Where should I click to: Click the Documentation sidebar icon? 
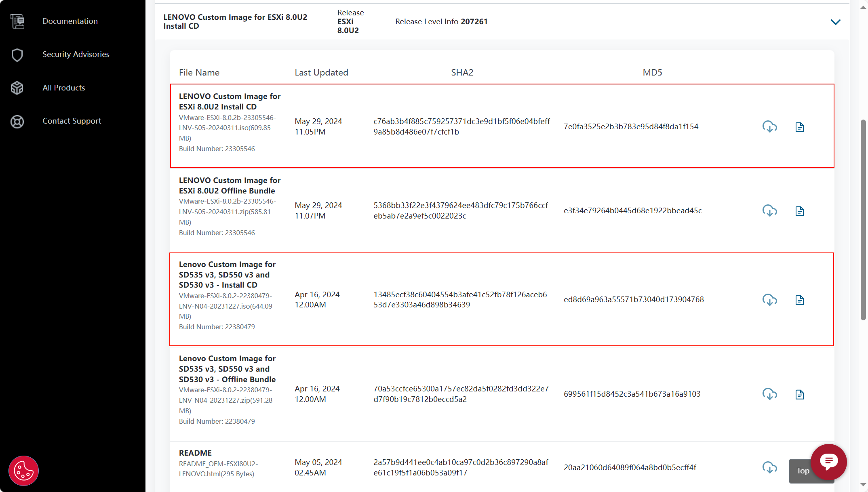[x=17, y=21]
